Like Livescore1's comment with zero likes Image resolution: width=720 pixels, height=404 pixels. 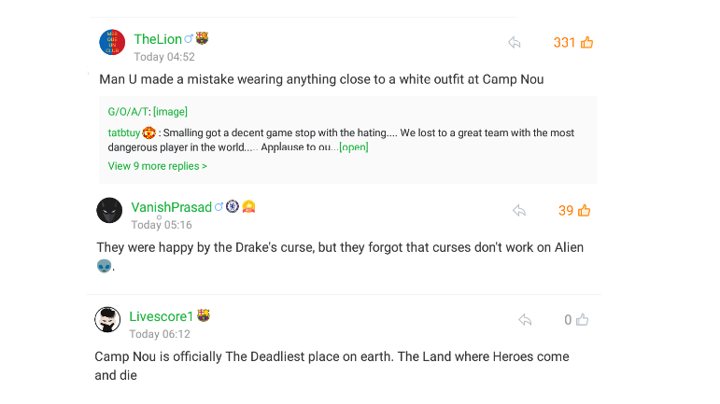[582, 320]
